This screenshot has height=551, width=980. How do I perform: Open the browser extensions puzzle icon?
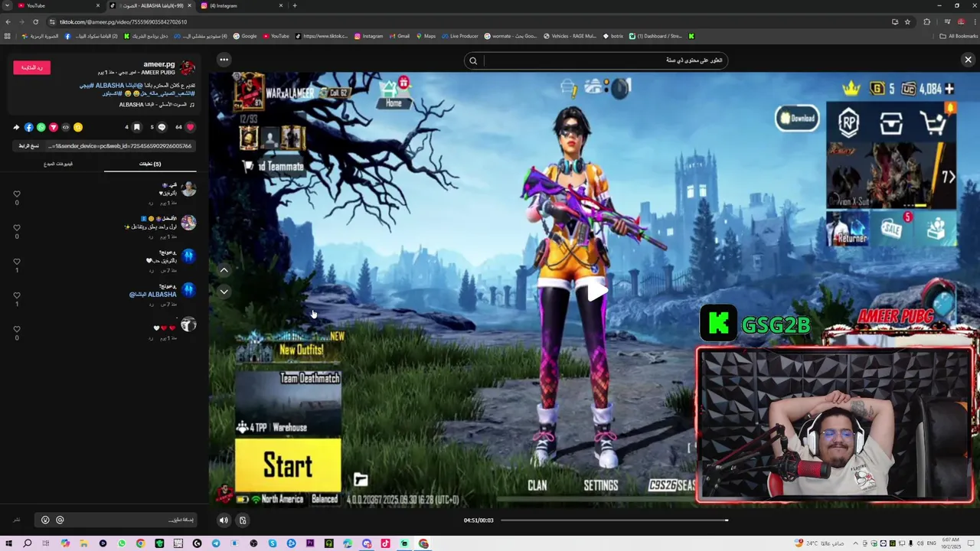point(926,21)
